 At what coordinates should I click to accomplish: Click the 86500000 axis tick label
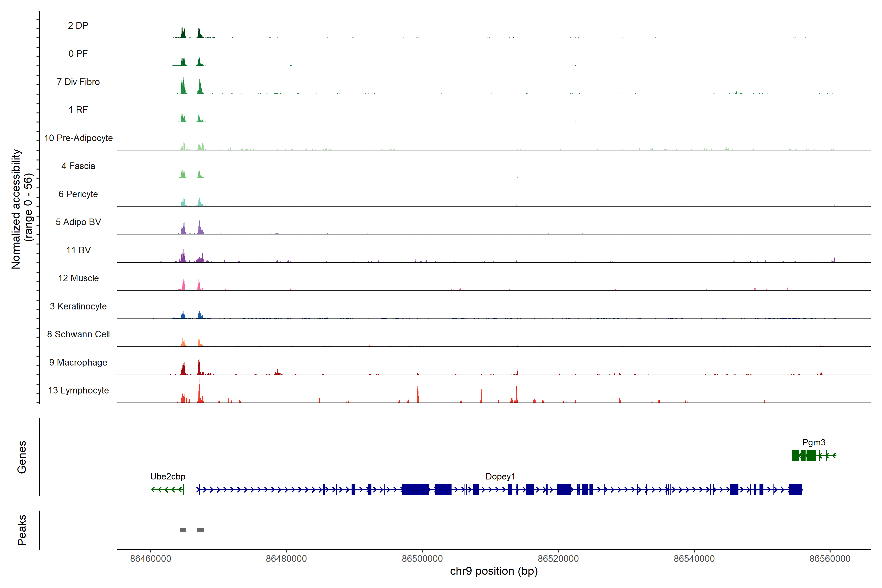pyautogui.click(x=422, y=559)
